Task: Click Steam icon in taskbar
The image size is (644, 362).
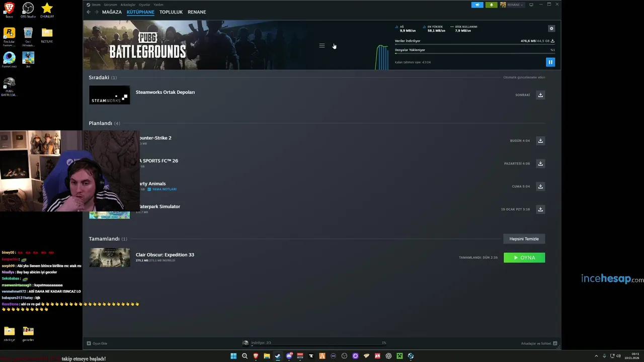Action: click(x=278, y=356)
